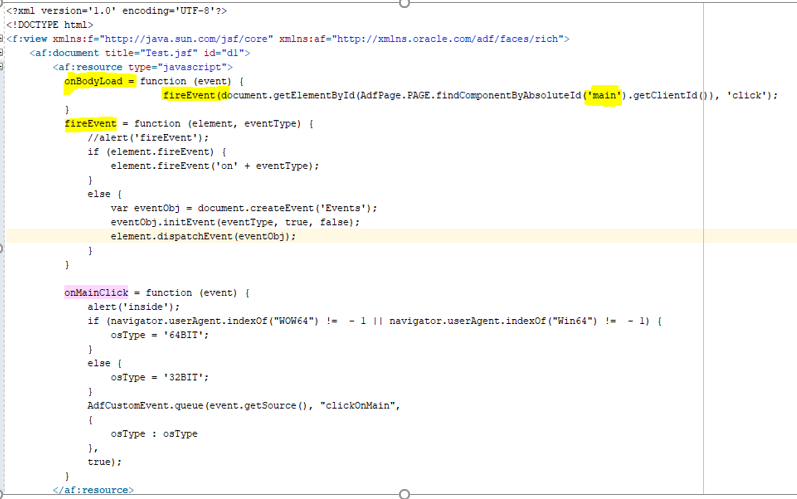The image size is (797, 499).
Task: Click the java.sun.com/jsf/core namespace URL
Action: point(187,39)
